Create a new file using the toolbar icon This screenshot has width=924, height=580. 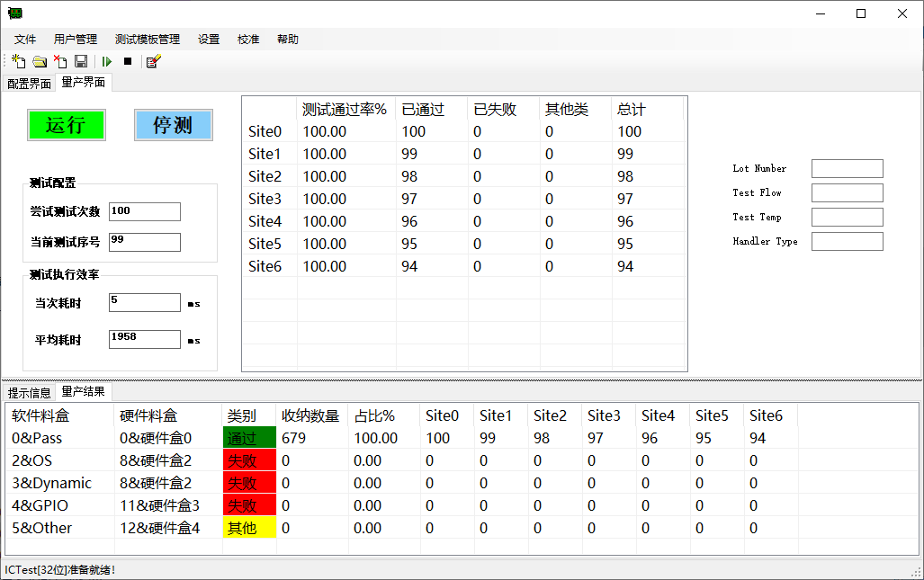click(18, 60)
